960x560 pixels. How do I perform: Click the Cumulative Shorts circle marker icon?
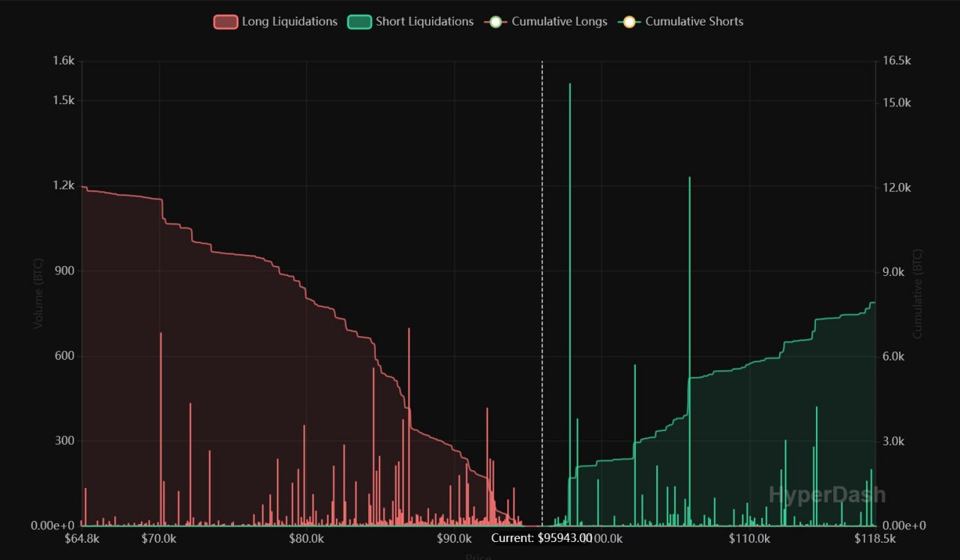(628, 22)
